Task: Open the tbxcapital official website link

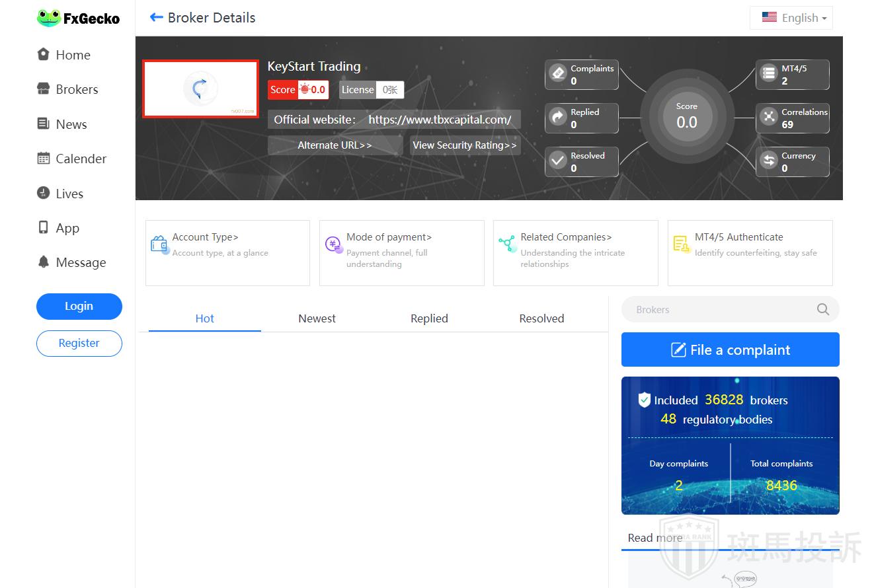Action: pos(440,120)
